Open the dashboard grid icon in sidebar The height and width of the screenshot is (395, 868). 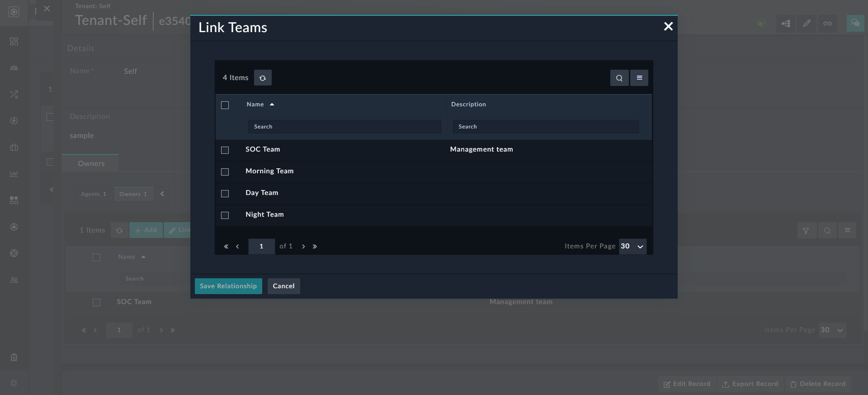pos(14,42)
